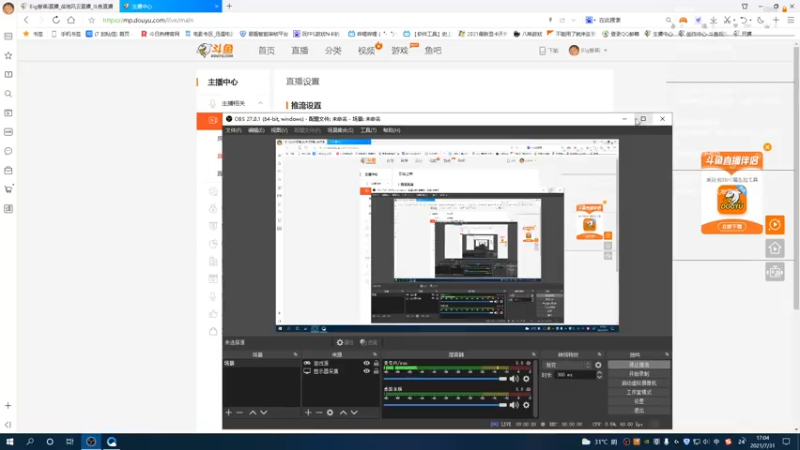Collapse the anchor-related sidebar section chevron
Screen dimensions: 800x450
(260, 103)
